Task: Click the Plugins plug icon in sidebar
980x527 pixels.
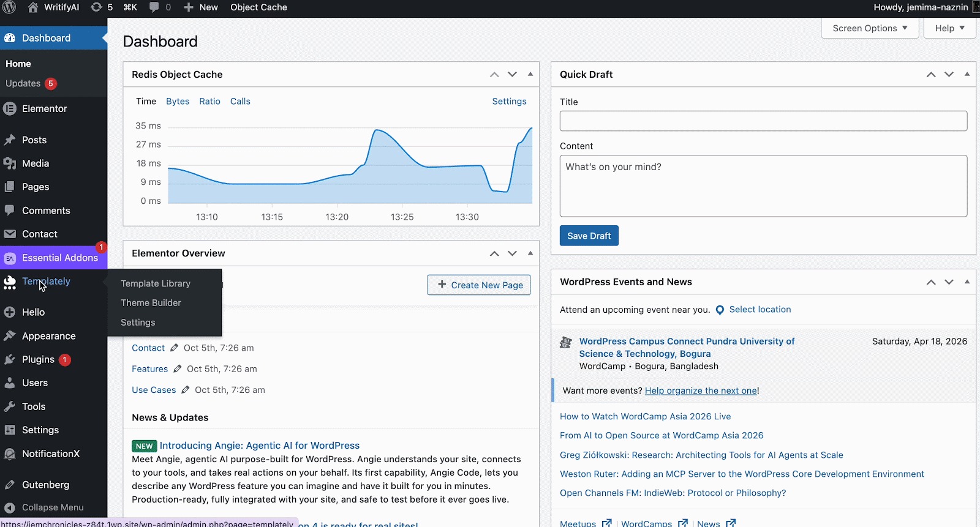Action: click(x=10, y=360)
